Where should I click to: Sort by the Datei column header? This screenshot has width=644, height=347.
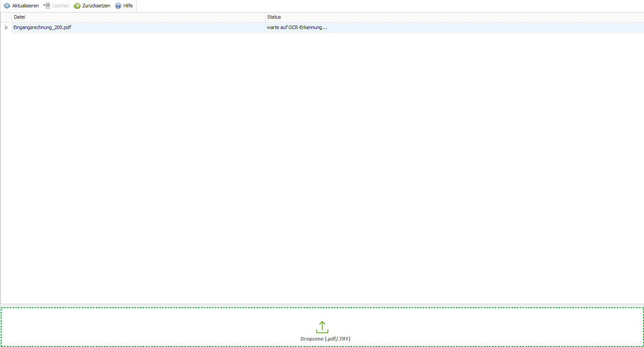point(138,17)
